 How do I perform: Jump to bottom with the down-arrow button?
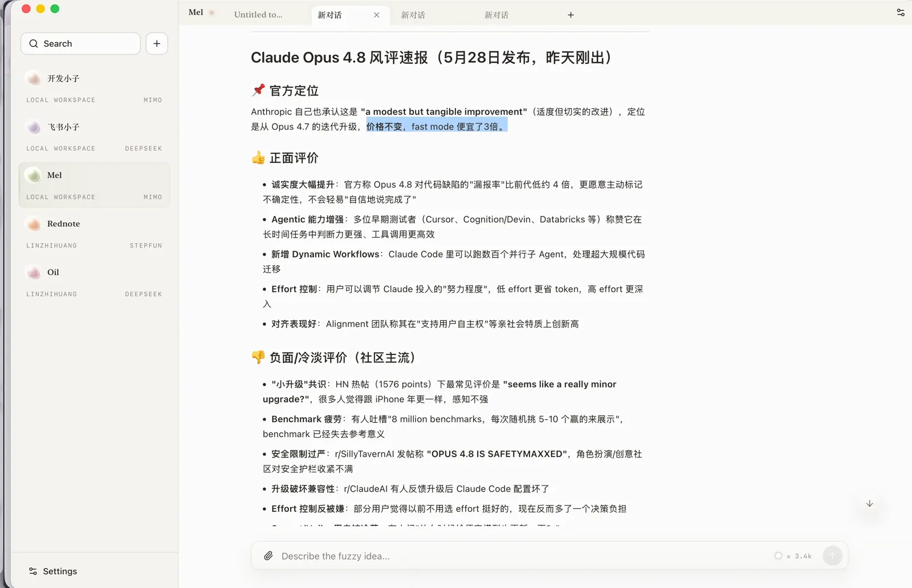point(869,504)
